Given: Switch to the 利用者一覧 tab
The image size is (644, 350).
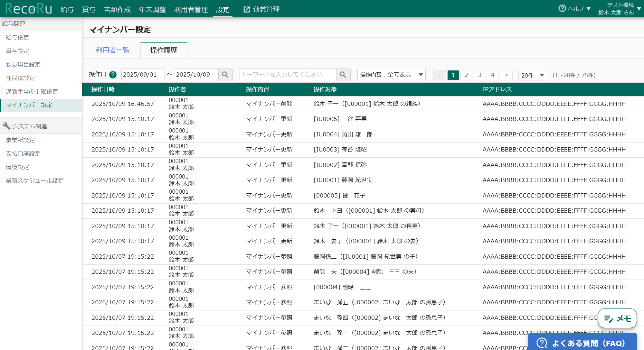Looking at the screenshot, I should coord(113,50).
